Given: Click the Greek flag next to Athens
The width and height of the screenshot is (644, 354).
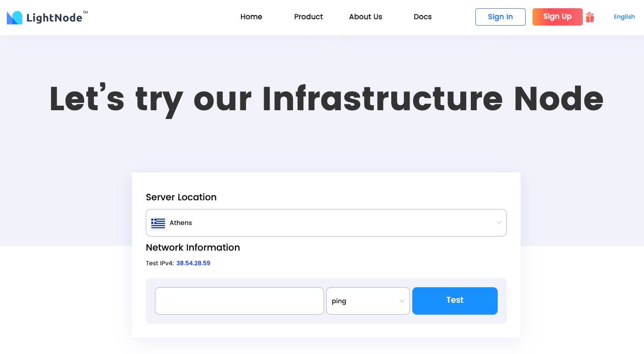Looking at the screenshot, I should [158, 223].
